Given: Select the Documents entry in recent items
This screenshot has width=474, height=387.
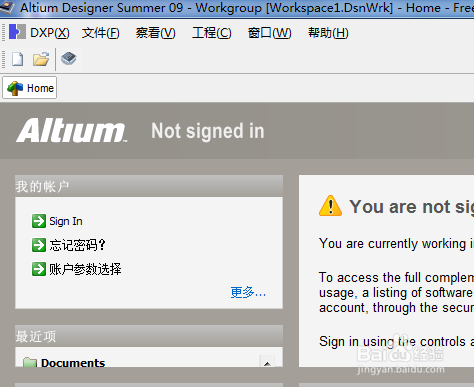Looking at the screenshot, I should [73, 362].
